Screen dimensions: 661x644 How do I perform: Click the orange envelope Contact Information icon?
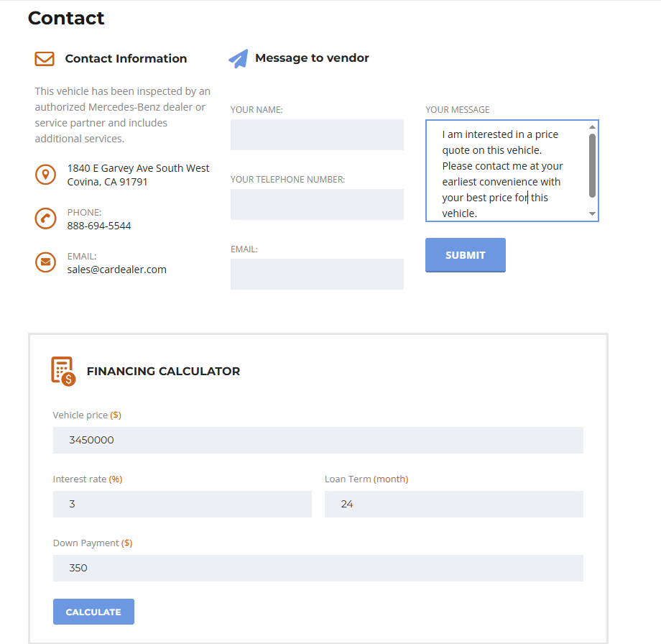pos(45,59)
